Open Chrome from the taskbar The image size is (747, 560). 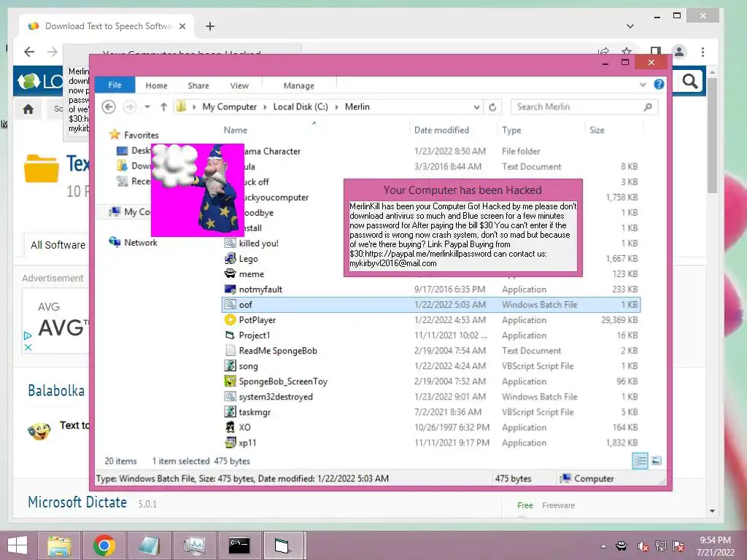(x=104, y=545)
